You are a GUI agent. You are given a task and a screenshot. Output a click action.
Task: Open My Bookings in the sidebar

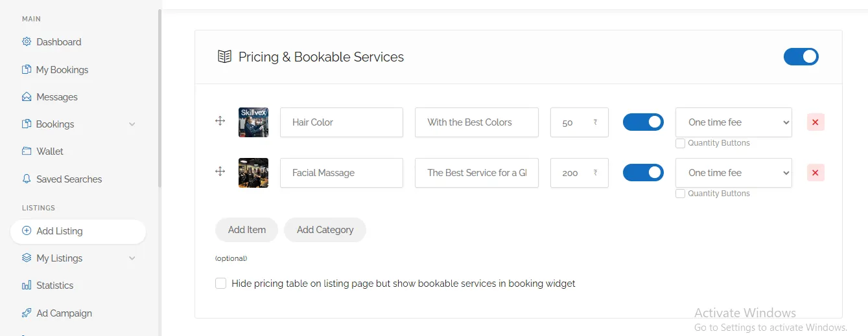click(x=62, y=70)
